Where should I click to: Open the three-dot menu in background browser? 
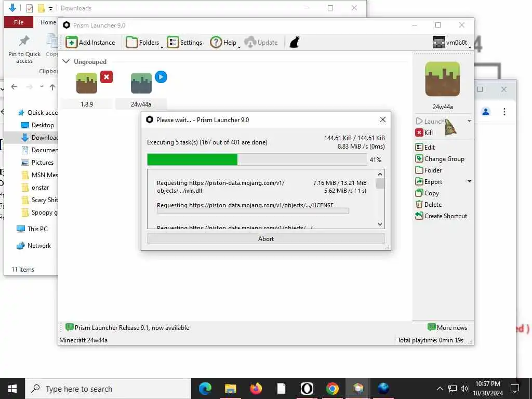(504, 111)
